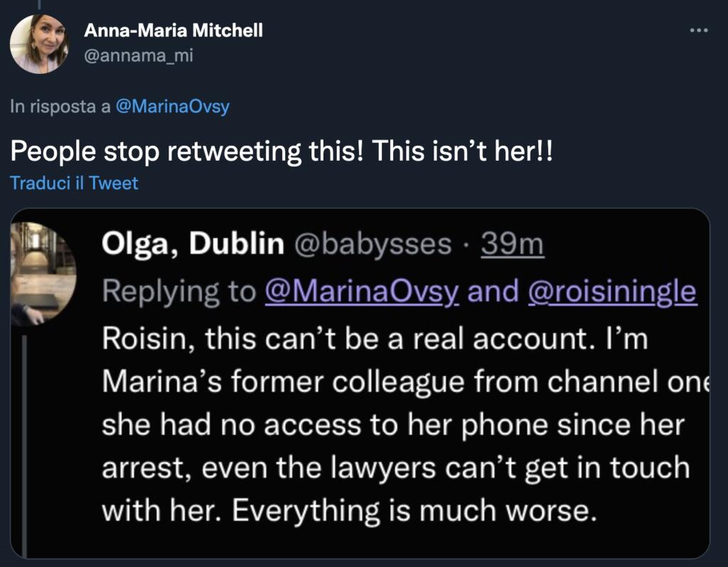Click the "arrest, even the lawyers" line
The height and width of the screenshot is (567, 728).
pyautogui.click(x=395, y=467)
